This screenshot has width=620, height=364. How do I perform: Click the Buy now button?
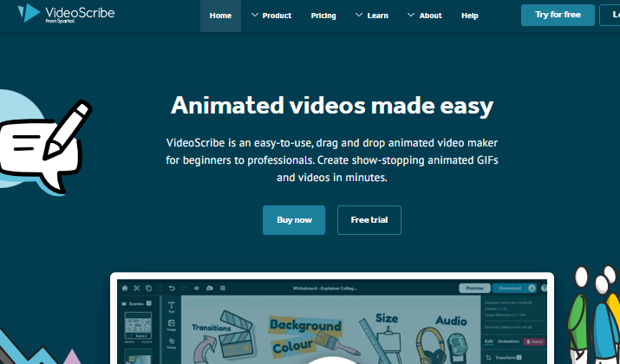[294, 220]
